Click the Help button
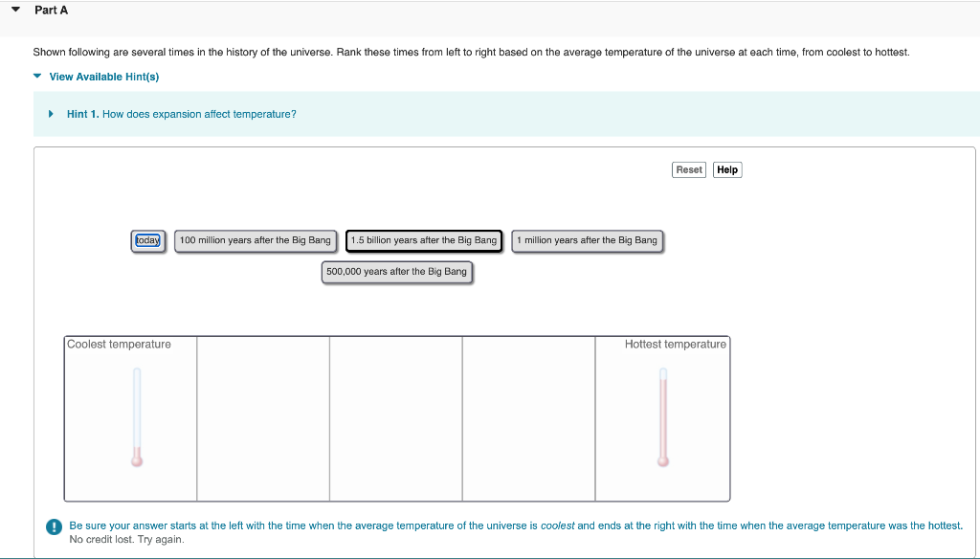 726,169
